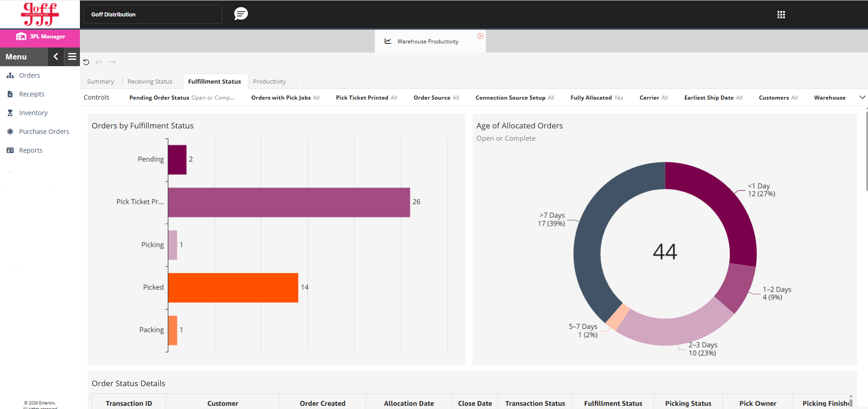
Task: Switch to the Productivity tab
Action: tap(269, 81)
